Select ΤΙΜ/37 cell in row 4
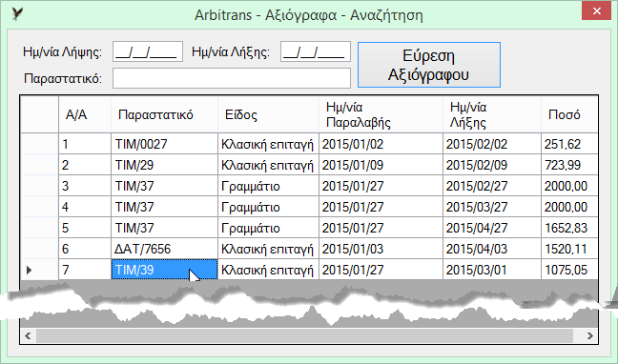 (164, 207)
